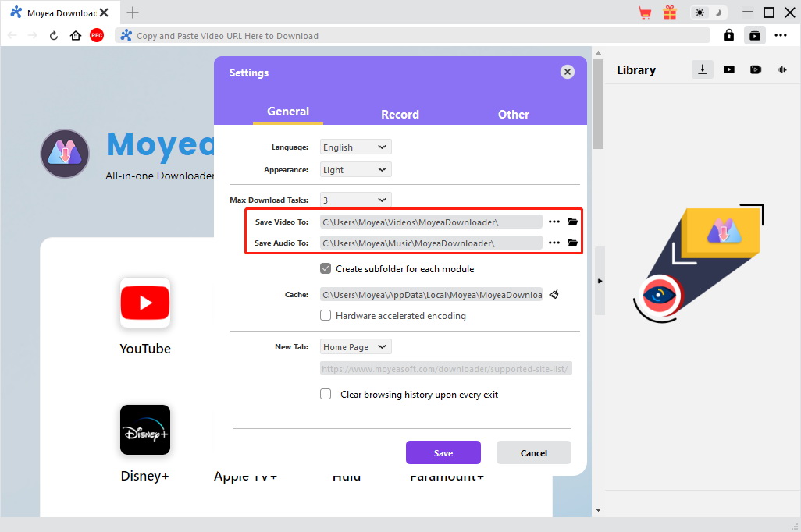801x532 pixels.
Task: Enable Hardware accelerated encoding
Action: coord(326,315)
